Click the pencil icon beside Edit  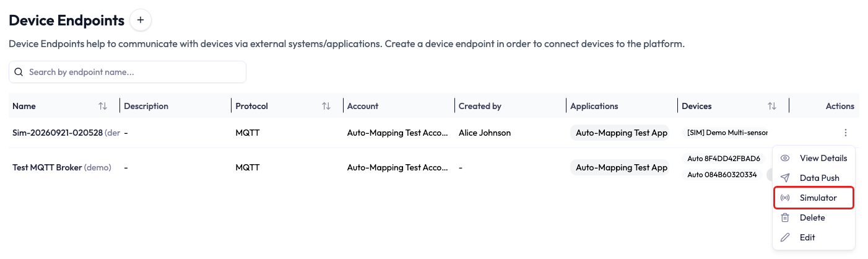point(785,237)
